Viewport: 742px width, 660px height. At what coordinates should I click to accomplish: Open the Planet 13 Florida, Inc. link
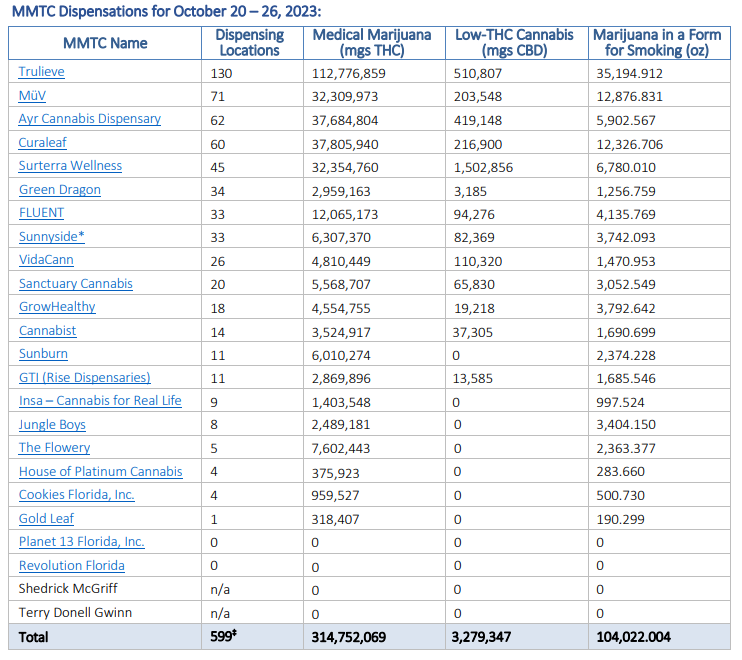click(81, 542)
